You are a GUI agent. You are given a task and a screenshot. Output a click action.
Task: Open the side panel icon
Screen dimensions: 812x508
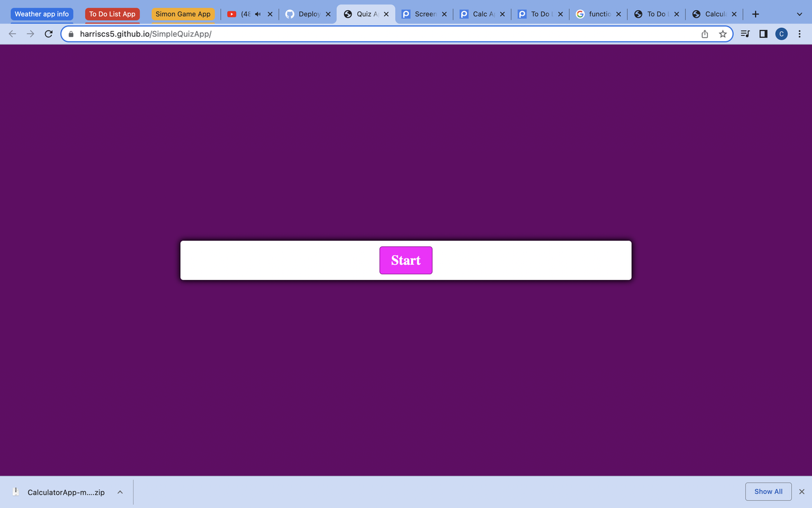click(763, 34)
